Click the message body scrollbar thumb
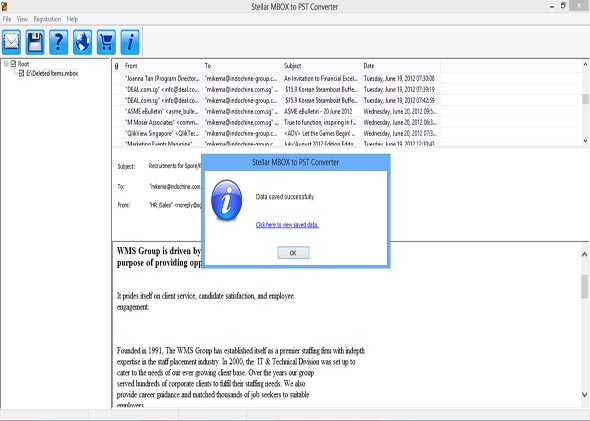 click(584, 286)
